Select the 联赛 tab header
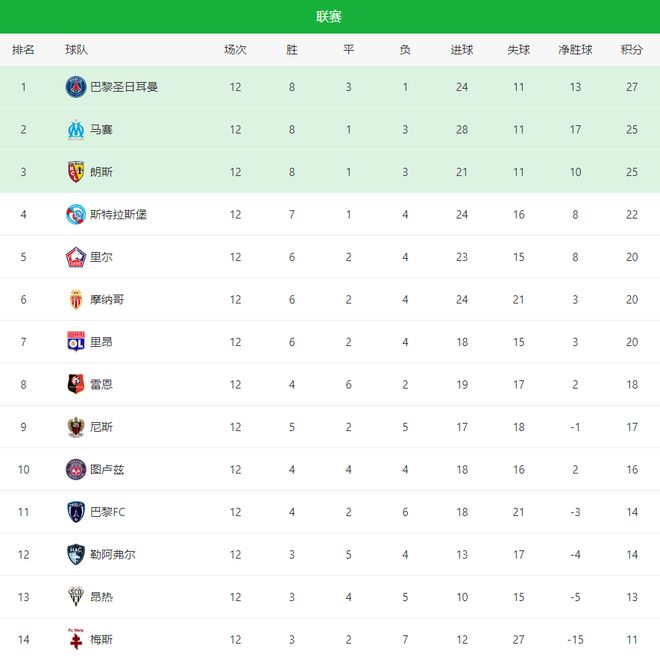 point(330,16)
